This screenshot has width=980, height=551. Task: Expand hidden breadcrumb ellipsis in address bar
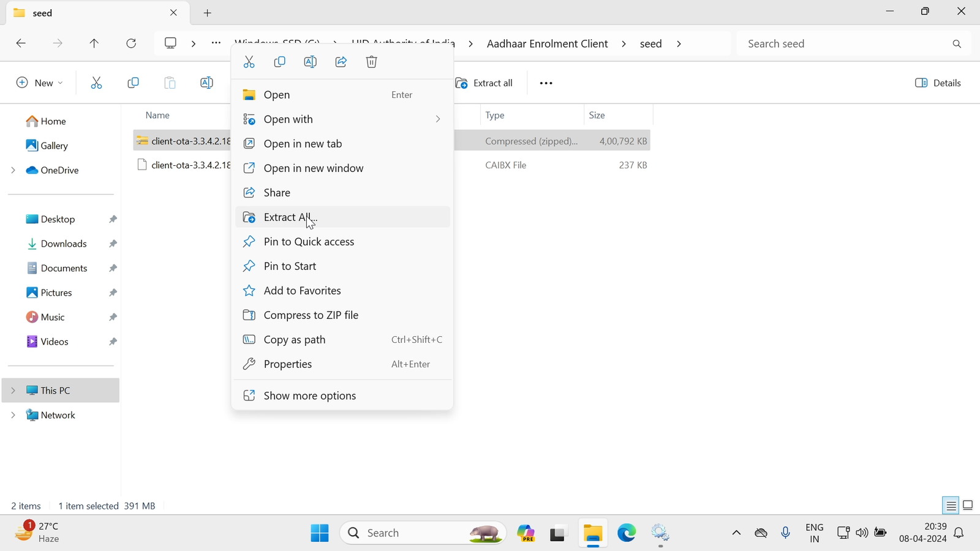tap(216, 43)
